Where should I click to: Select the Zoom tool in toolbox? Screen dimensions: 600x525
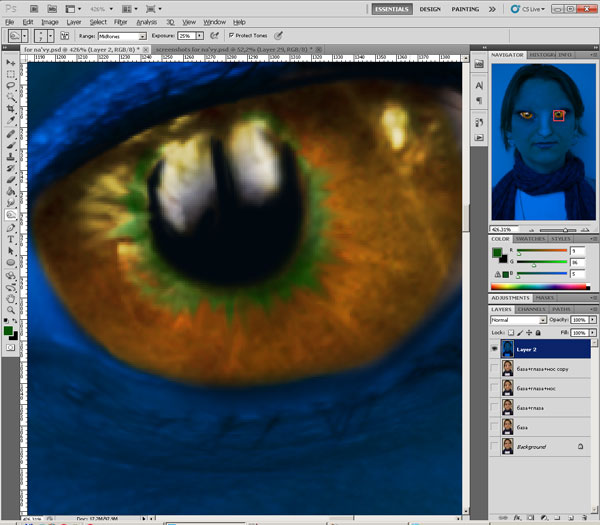pos(11,309)
